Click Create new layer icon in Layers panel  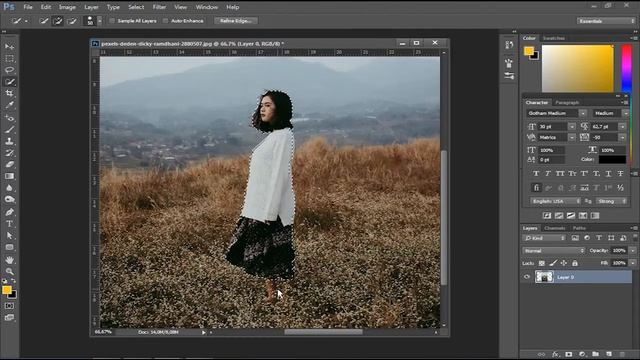(x=609, y=354)
